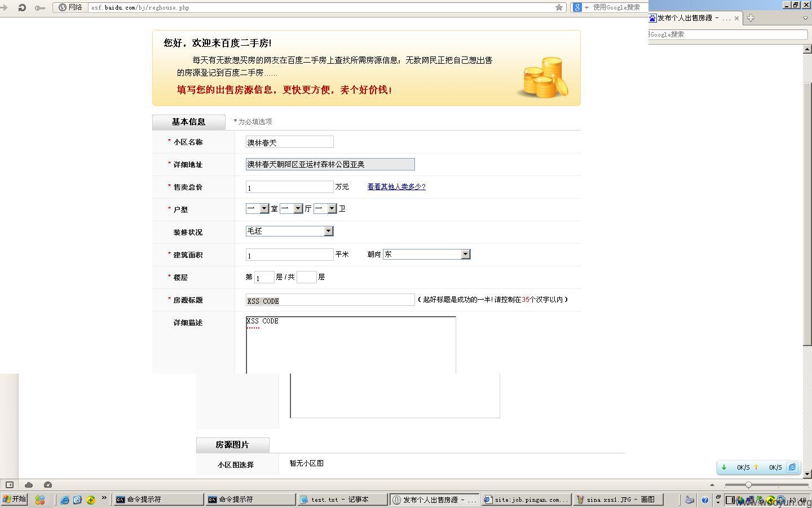The height and width of the screenshot is (508, 812).
Task: Bookmark page with the star icon
Action: [559, 7]
